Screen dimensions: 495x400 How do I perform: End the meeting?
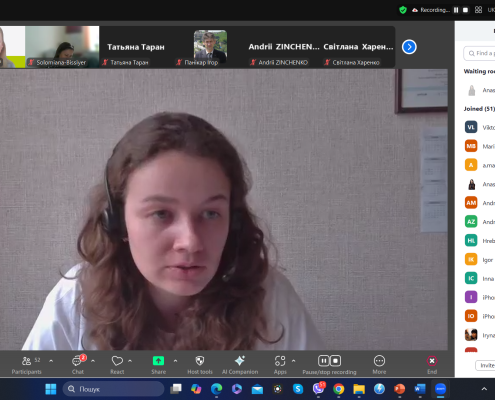pyautogui.click(x=432, y=361)
